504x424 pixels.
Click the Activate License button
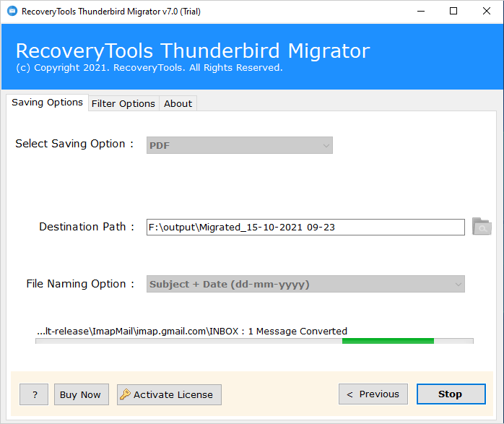click(169, 394)
